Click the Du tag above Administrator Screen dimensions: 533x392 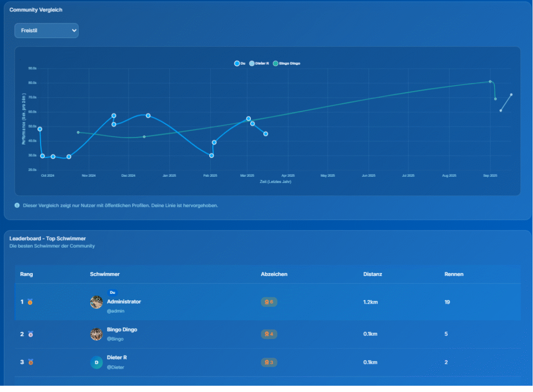pos(112,293)
